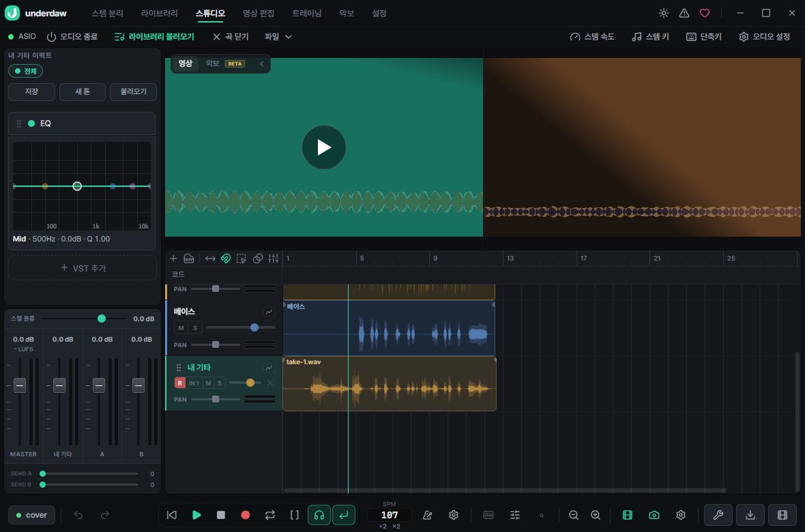Open the mixer sliders icon in track toolbar
The image size is (805, 532).
273,258
